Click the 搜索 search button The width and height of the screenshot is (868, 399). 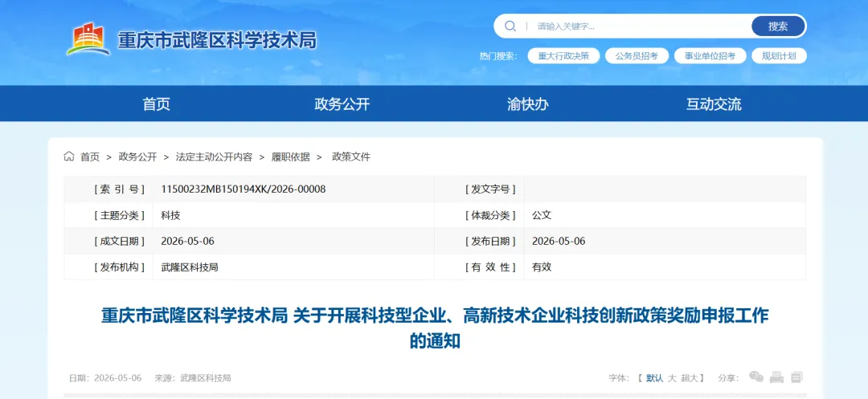(x=778, y=26)
